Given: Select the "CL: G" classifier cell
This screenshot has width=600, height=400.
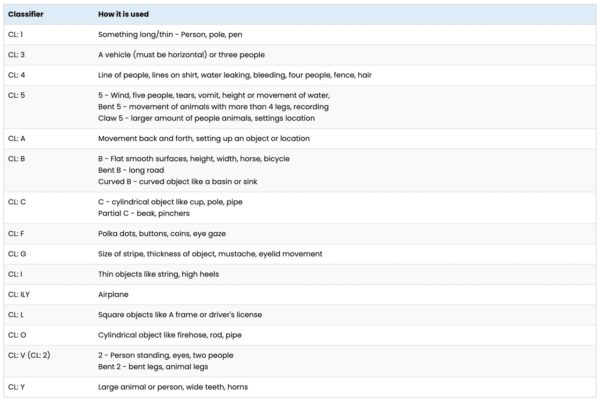Looking at the screenshot, I should [x=16, y=253].
